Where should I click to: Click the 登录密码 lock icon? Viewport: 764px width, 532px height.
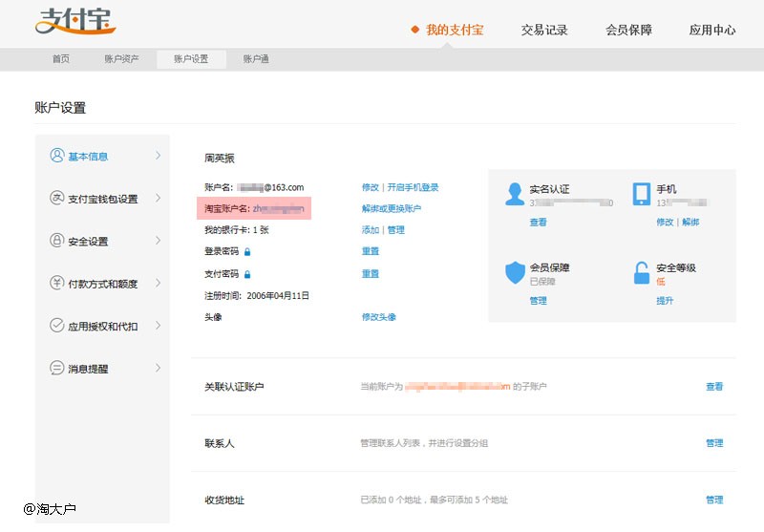(247, 252)
